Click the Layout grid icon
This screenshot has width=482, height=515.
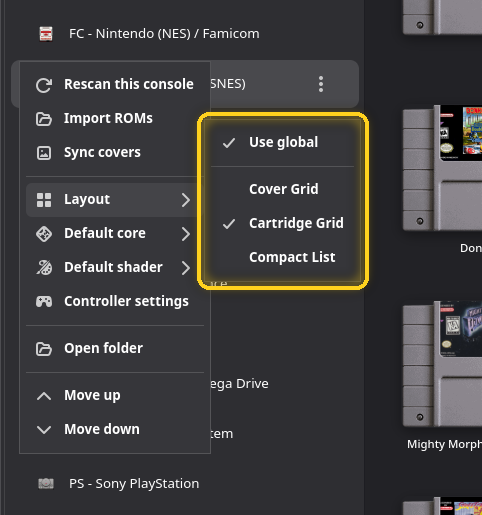point(44,200)
